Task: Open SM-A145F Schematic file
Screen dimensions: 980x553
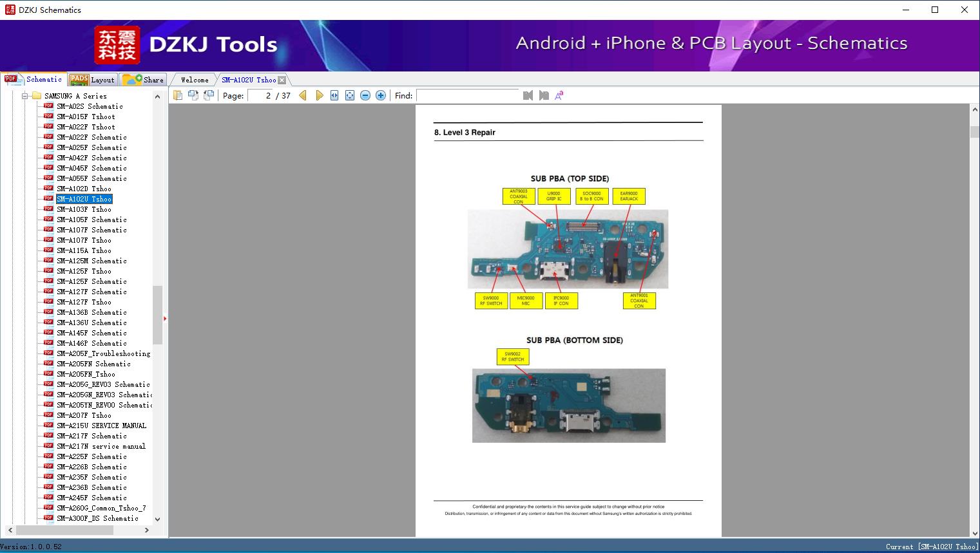Action: point(91,333)
